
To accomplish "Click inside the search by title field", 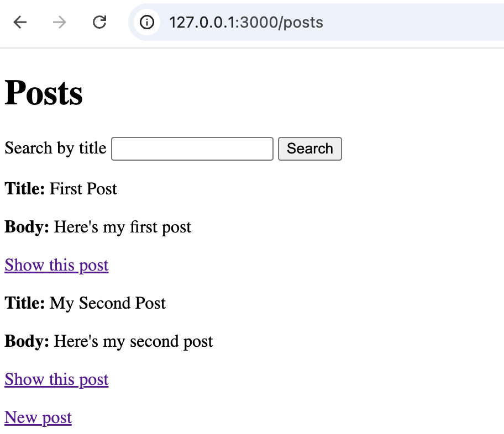I will click(x=192, y=149).
